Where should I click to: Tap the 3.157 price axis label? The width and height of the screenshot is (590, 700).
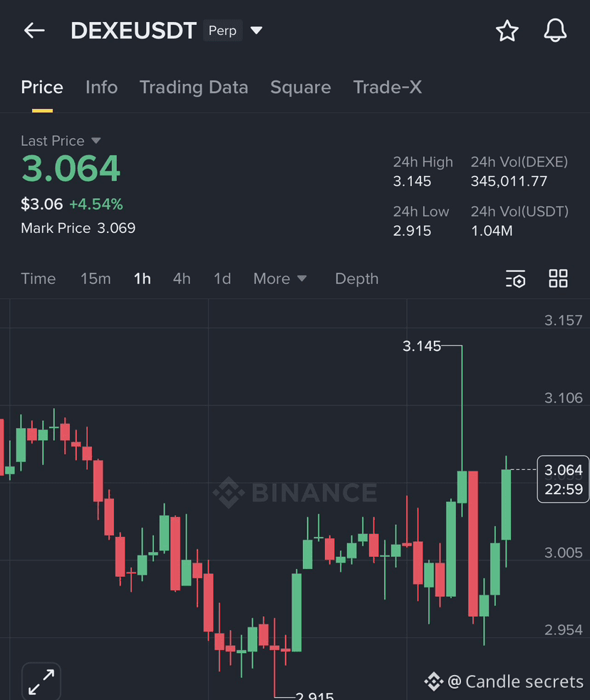tap(563, 320)
